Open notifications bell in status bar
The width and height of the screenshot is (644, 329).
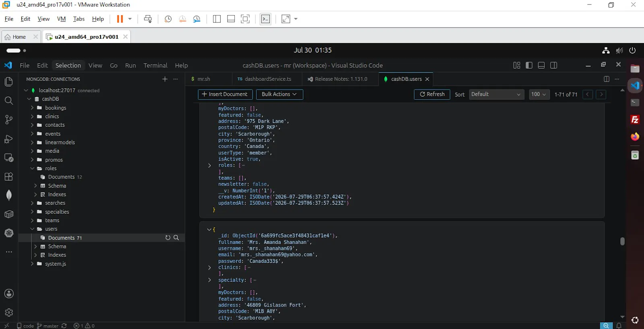[619, 325]
